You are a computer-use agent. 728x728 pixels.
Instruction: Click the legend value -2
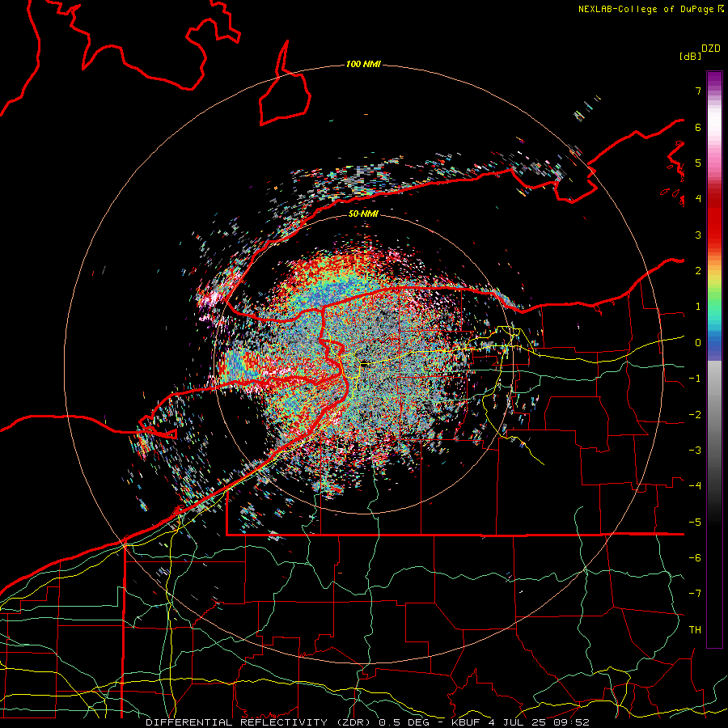695,415
